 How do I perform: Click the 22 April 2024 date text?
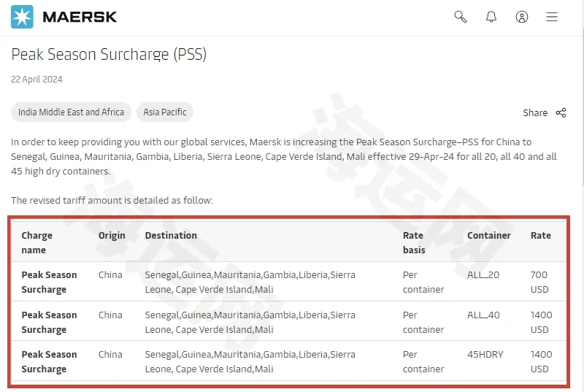[x=36, y=80]
